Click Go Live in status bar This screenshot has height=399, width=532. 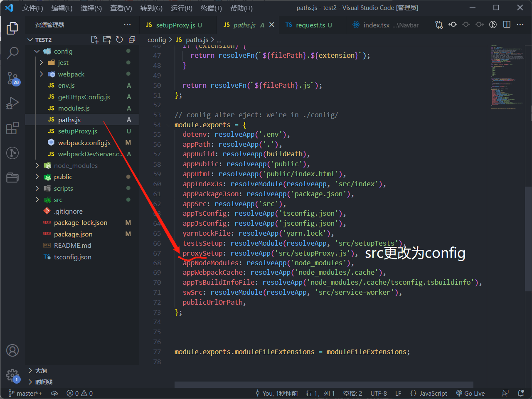[x=470, y=393]
